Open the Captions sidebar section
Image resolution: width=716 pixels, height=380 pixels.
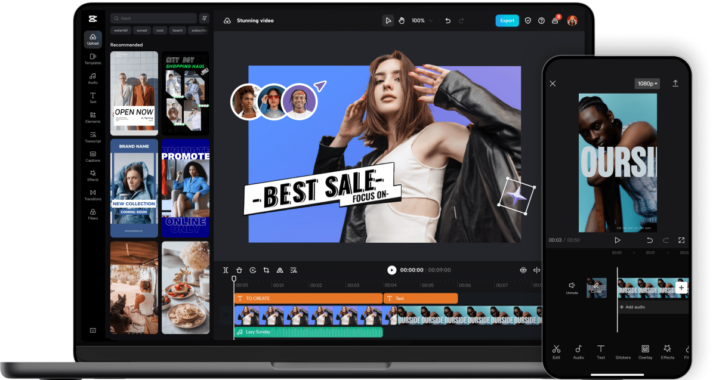[93, 156]
